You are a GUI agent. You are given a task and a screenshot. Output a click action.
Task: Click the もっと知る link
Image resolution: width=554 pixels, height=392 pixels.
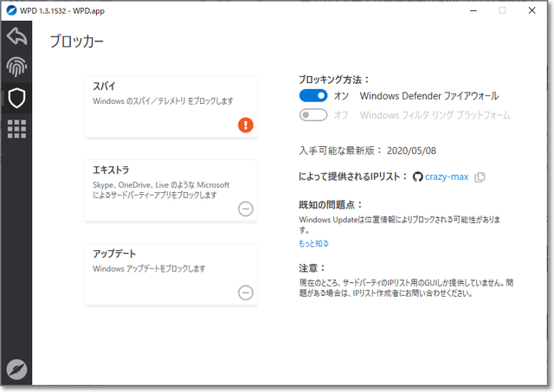coord(314,245)
